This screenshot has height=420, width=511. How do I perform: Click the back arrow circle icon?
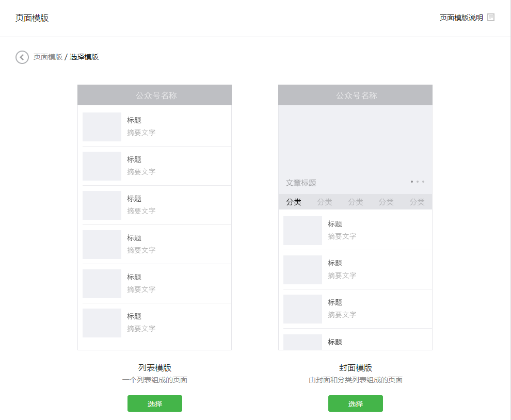[22, 57]
